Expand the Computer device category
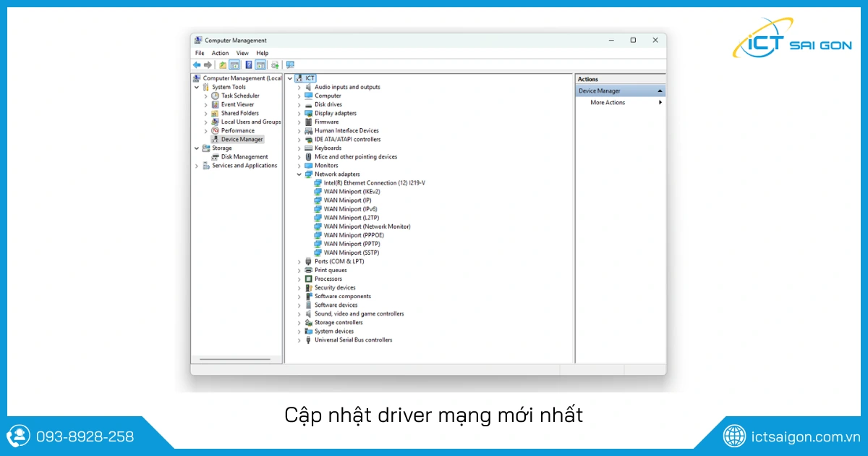 pos(299,96)
